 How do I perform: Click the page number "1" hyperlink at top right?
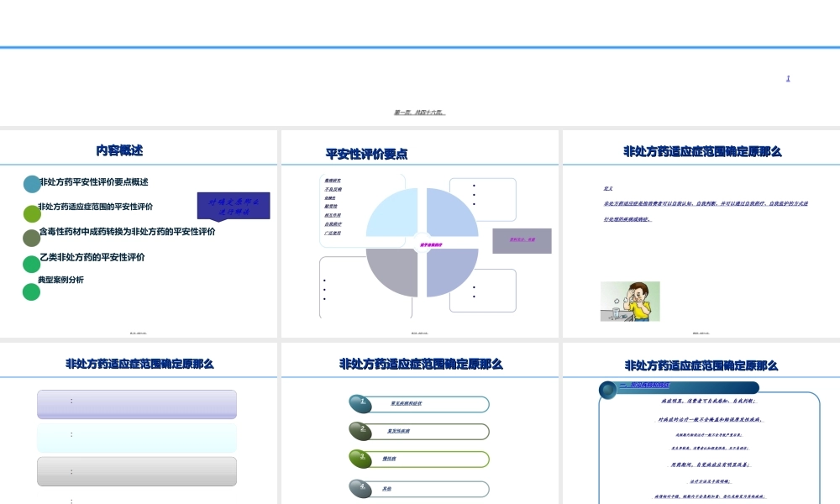click(787, 77)
